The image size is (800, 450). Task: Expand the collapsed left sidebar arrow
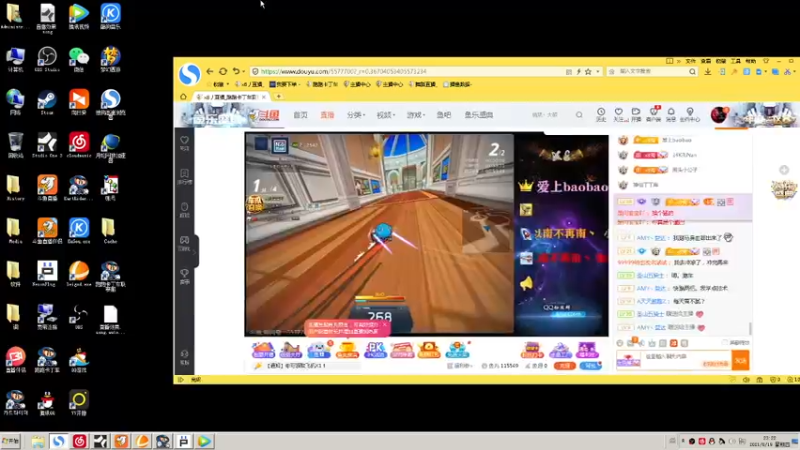(195, 251)
